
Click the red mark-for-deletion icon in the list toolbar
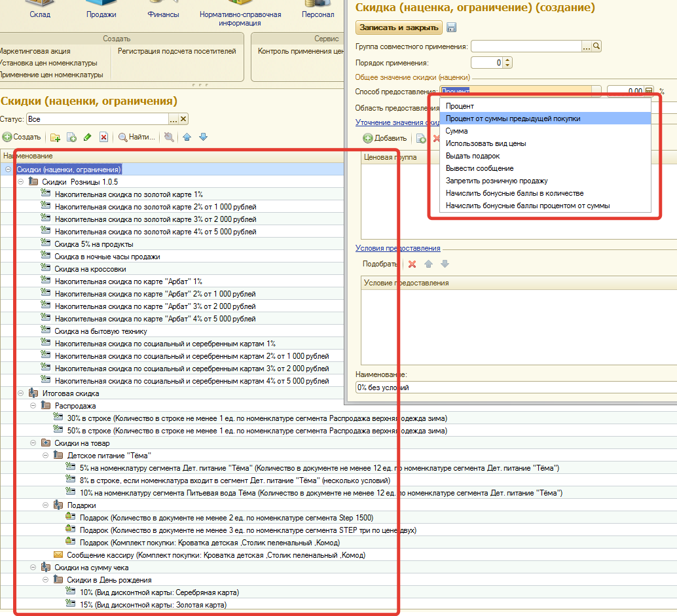coord(103,137)
